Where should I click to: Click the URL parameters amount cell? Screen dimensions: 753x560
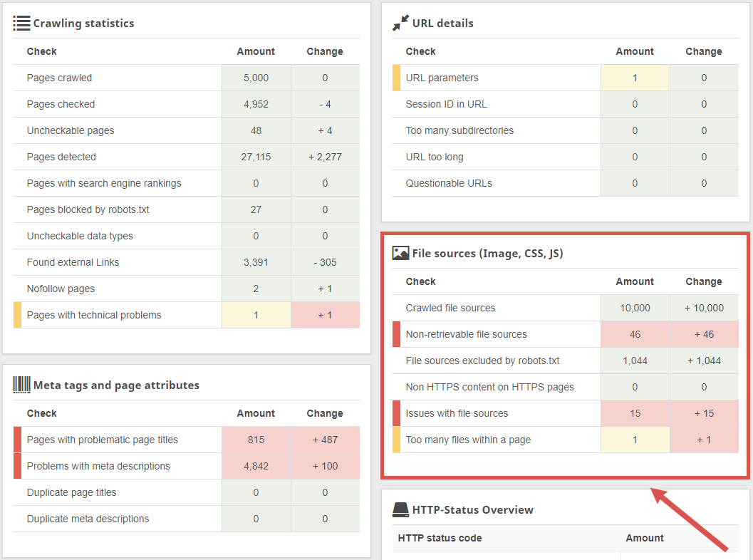pyautogui.click(x=635, y=78)
